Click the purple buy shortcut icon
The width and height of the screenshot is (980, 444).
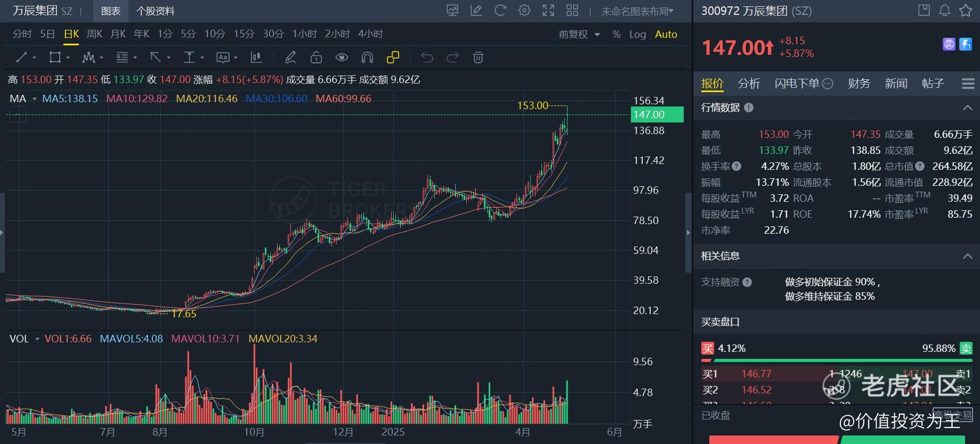point(949,44)
